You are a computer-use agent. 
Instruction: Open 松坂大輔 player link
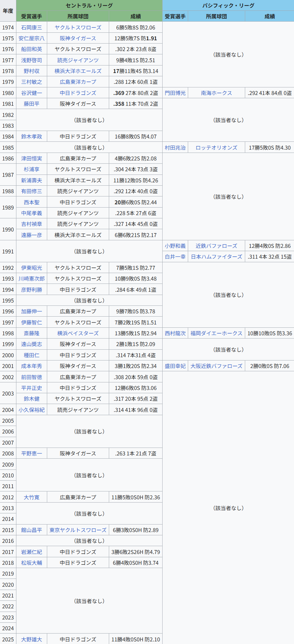pos(31,563)
